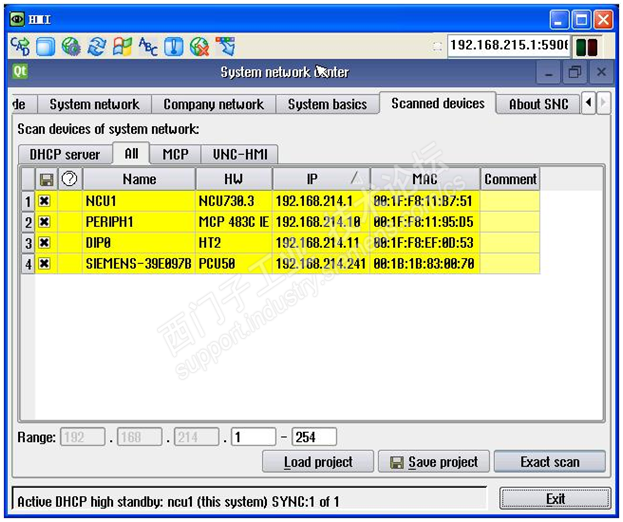Viewport: 623px width, 522px height.
Task: Click the Save project button
Action: 434,462
